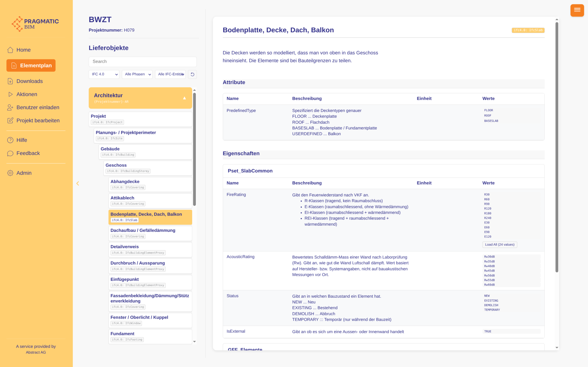Select Dachaufbau / Gefälledämmung item
This screenshot has height=367, width=588.
click(x=150, y=233)
